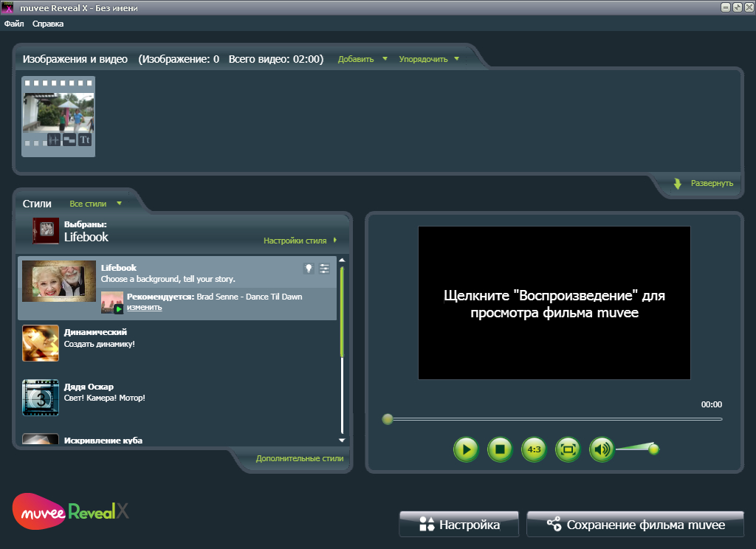Click the muvee Reveal X logo
756x549 pixels.
tap(70, 511)
